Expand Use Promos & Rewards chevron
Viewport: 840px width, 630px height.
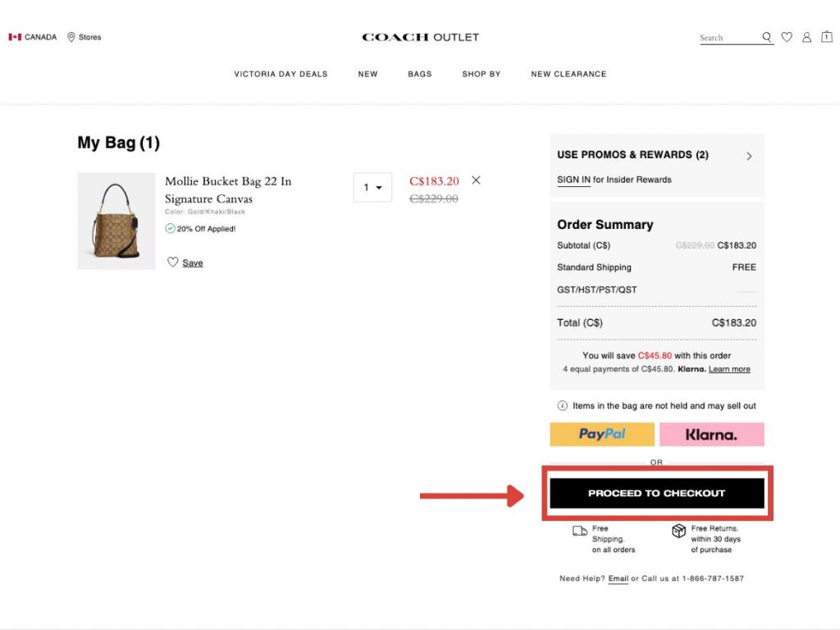(749, 156)
